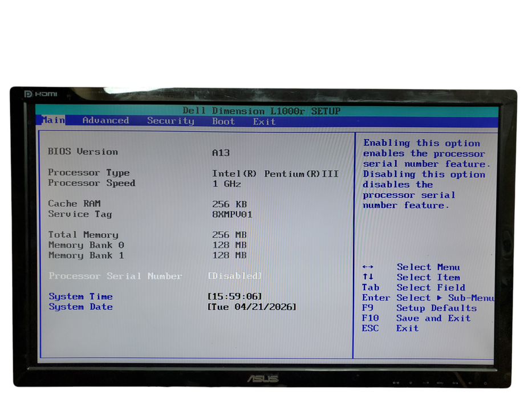
Task: Click the Cache RAM label
Action: [74, 203]
